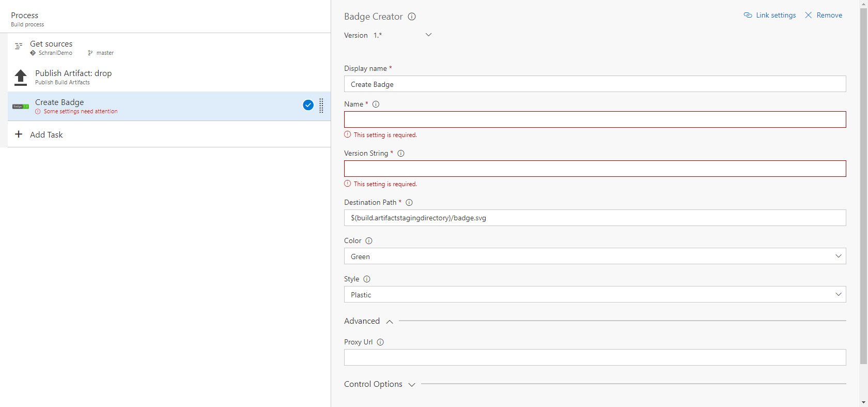Click the empty Version String input field
This screenshot has width=868, height=407.
595,169
